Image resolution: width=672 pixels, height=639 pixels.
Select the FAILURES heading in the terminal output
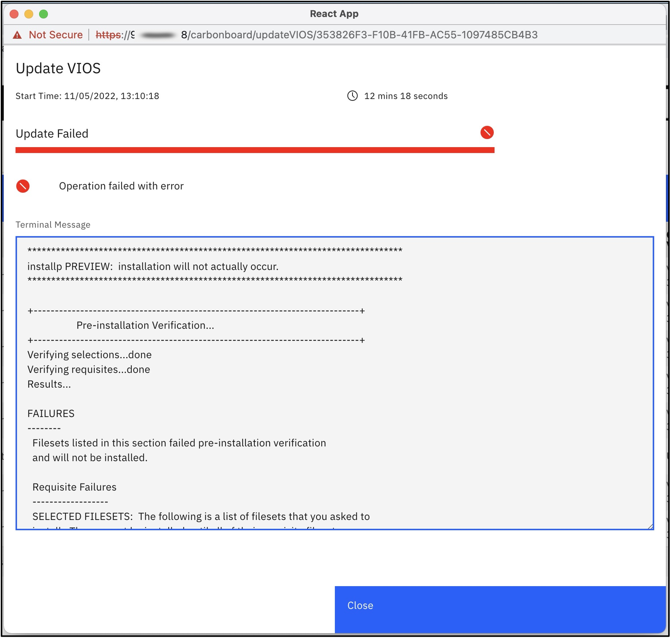tap(51, 413)
